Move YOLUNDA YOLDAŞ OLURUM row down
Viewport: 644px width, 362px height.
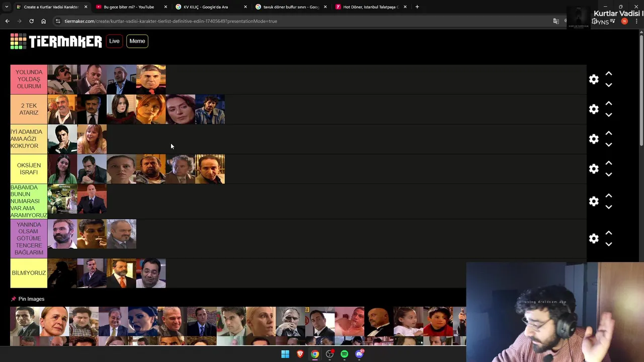click(609, 85)
